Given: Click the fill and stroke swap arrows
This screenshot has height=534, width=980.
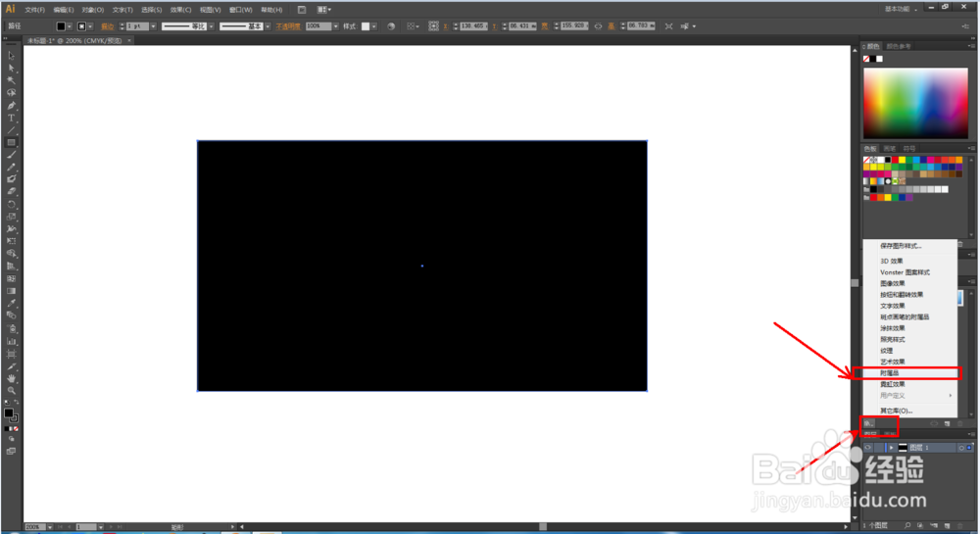Looking at the screenshot, I should tap(16, 403).
